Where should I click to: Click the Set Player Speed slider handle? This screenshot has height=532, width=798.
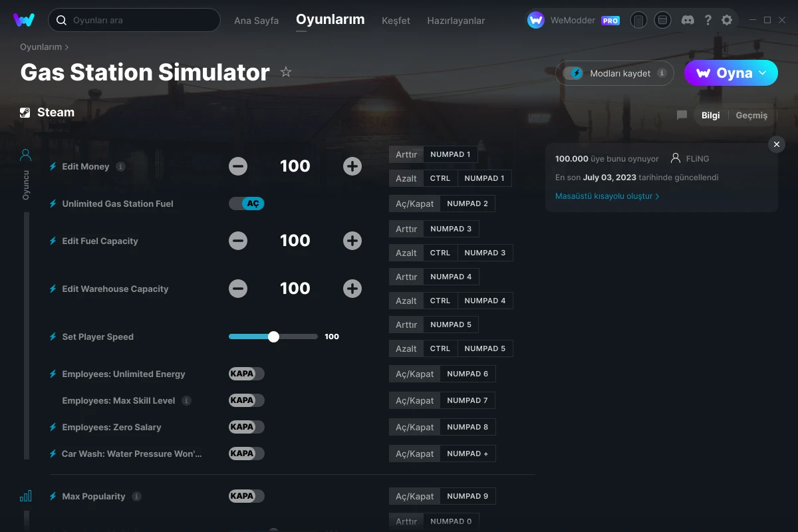click(273, 336)
